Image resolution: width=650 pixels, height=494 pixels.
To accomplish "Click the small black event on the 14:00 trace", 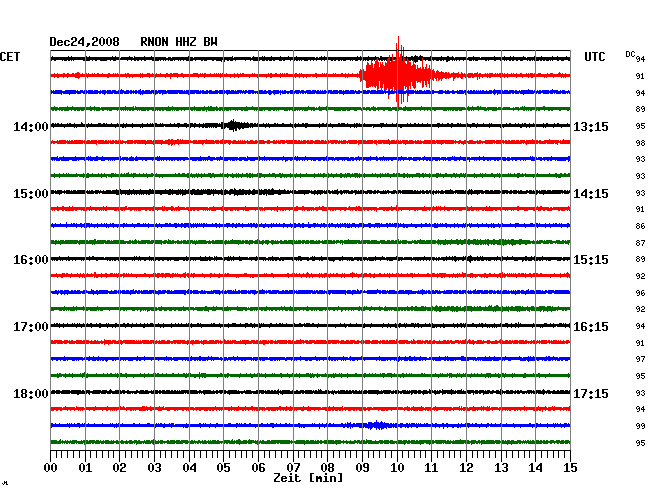I will tap(235, 125).
